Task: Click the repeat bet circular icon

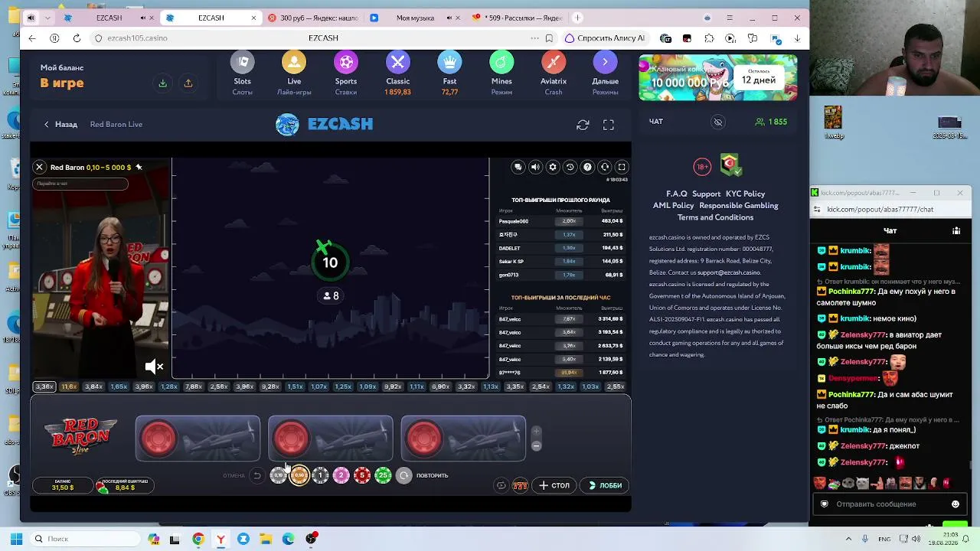Action: tap(404, 475)
